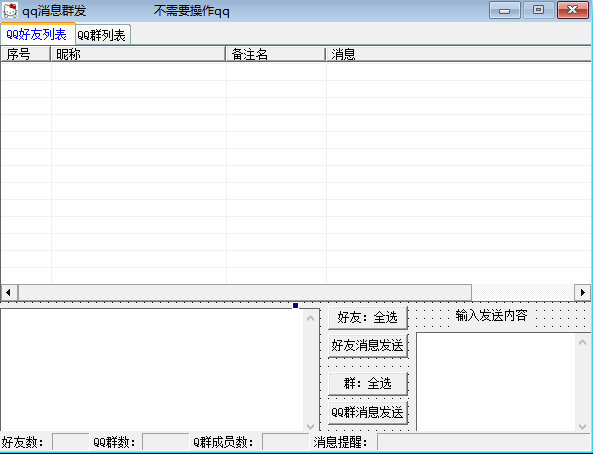Click the up arrow of the send content scrollbar

point(582,342)
